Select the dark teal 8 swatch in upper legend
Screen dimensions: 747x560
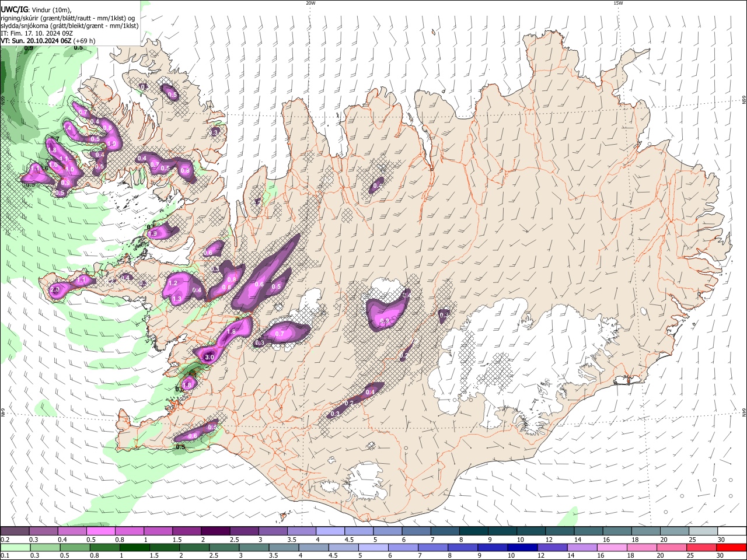click(473, 531)
